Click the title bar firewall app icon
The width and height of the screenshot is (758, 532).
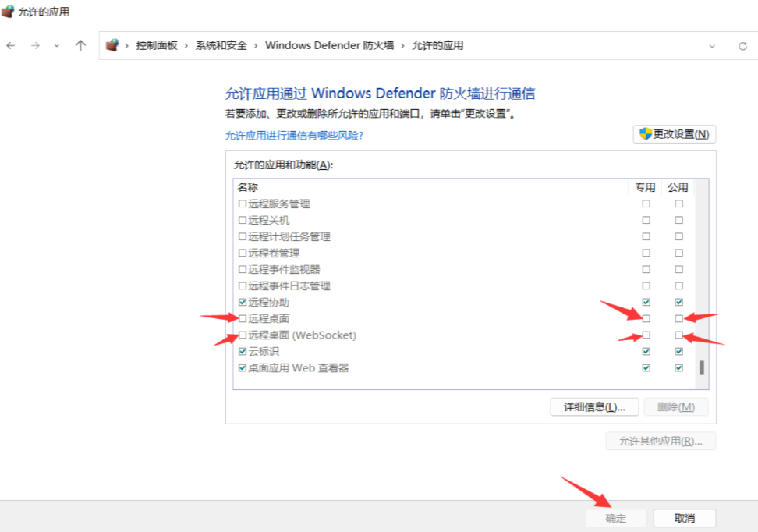8,12
